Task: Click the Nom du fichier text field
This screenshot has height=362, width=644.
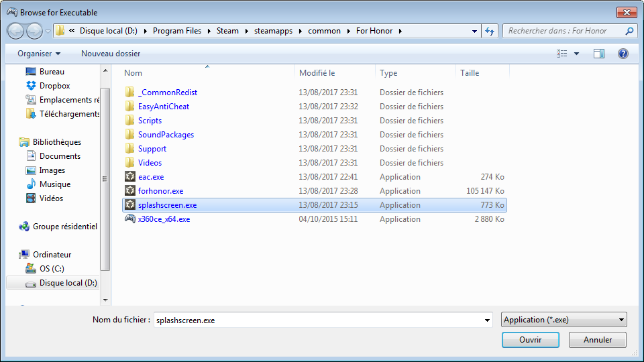Action: 317,320
